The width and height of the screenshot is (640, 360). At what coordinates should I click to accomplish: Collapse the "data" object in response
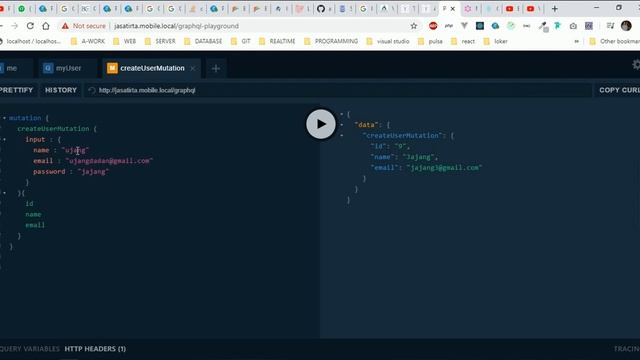342,125
